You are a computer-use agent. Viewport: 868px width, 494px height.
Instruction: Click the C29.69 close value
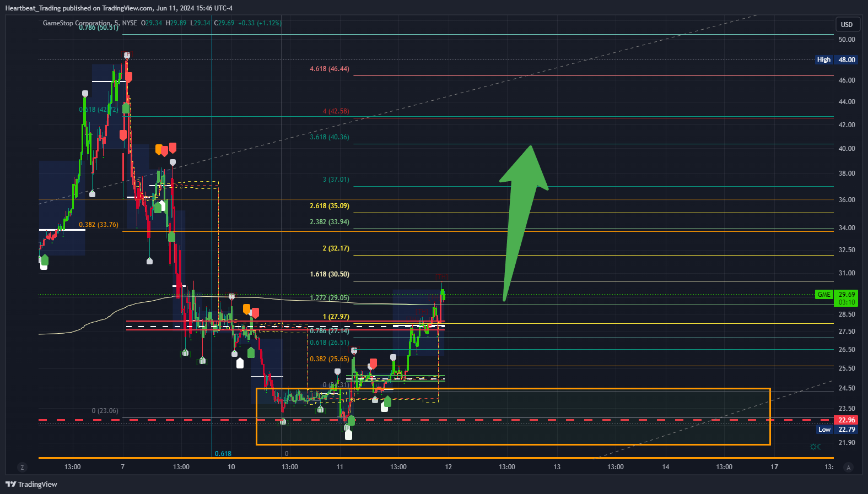[x=224, y=23]
